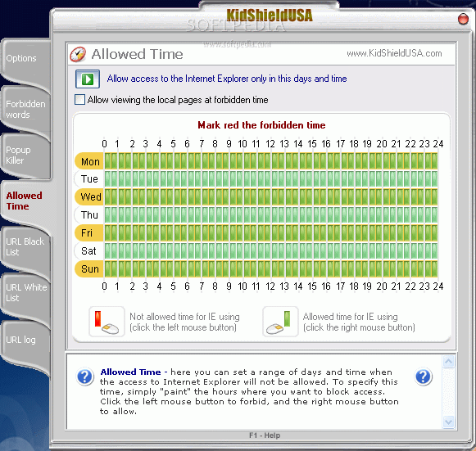The width and height of the screenshot is (476, 451).
Task: Mark Thursday cell just after the 20 mark
Action: click(386, 215)
